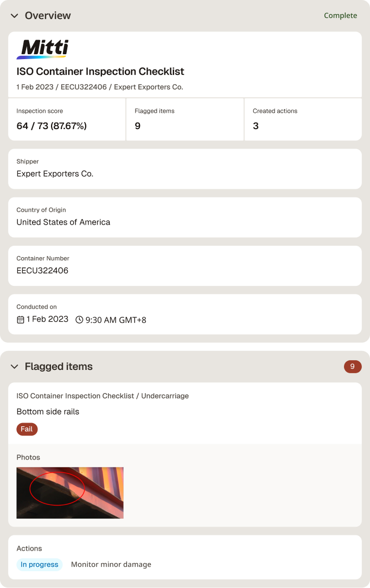
Task: Select the Inspection score card
Action: [x=67, y=119]
